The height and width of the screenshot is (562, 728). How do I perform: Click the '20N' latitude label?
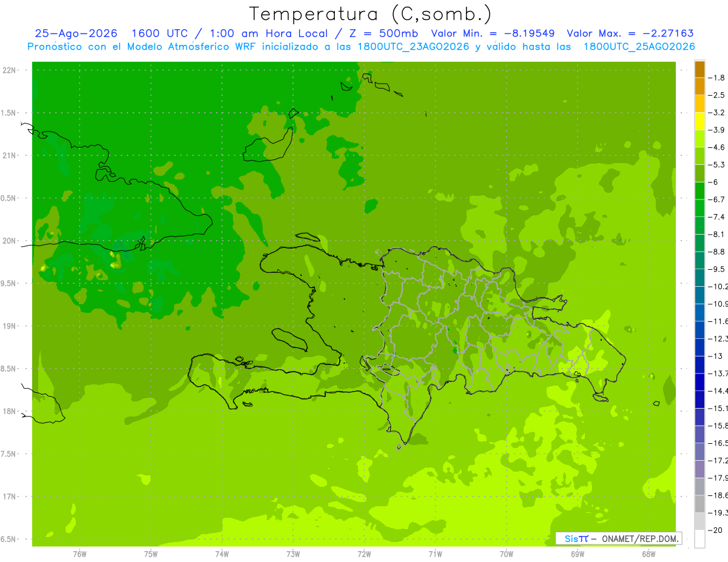click(9, 241)
